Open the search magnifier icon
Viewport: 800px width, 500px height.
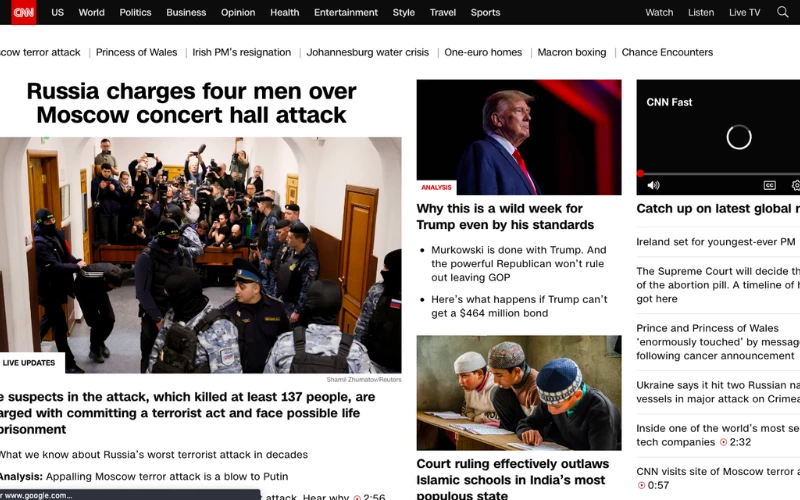pyautogui.click(x=783, y=12)
